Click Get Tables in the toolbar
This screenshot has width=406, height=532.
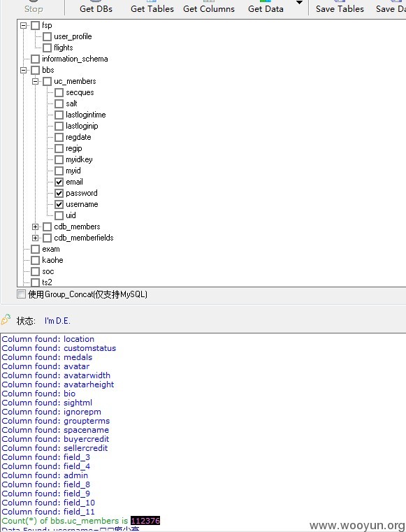point(152,8)
